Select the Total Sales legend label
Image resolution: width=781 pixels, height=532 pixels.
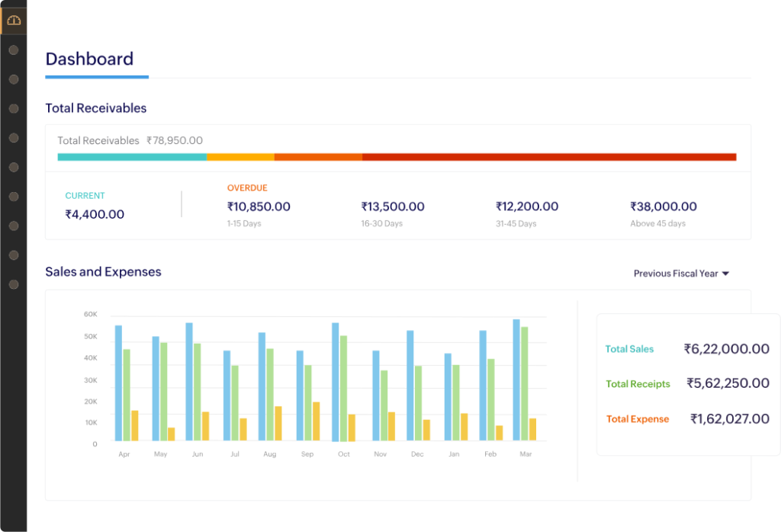click(629, 349)
